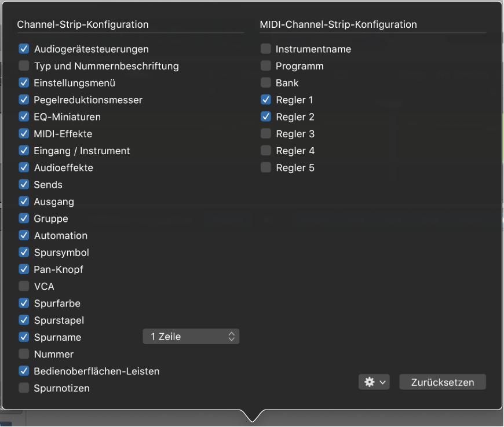Disable the Sends checkbox

tap(24, 185)
